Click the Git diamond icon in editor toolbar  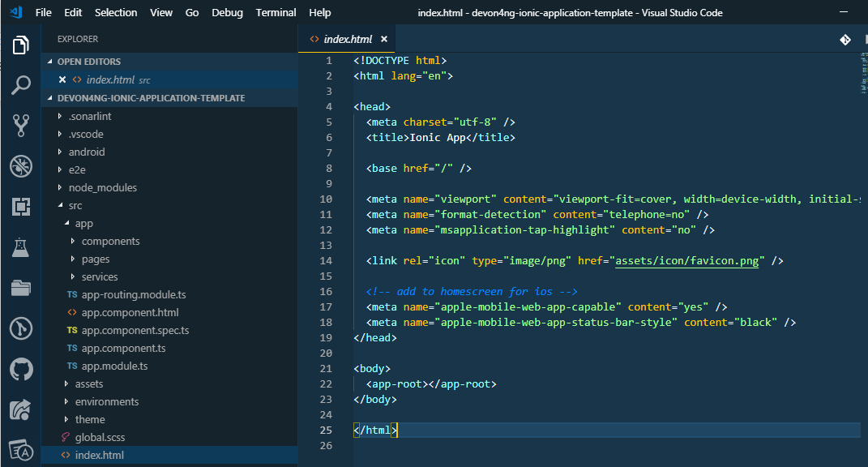pyautogui.click(x=844, y=39)
